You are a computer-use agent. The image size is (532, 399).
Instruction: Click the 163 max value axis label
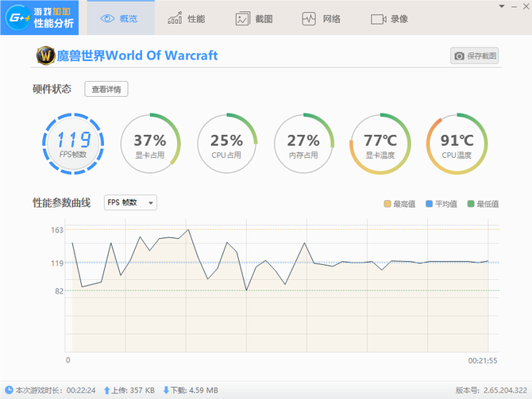57,230
